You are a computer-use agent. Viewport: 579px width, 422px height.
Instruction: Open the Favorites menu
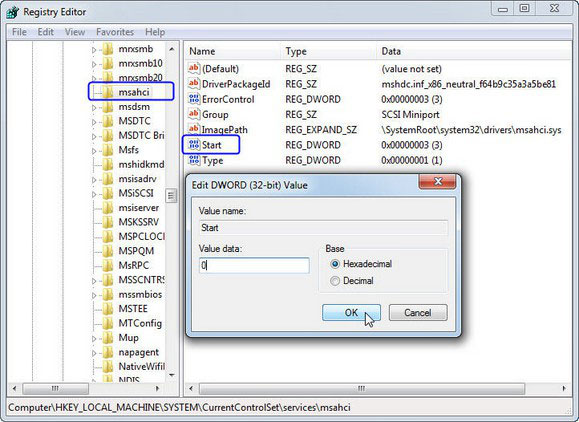click(115, 32)
